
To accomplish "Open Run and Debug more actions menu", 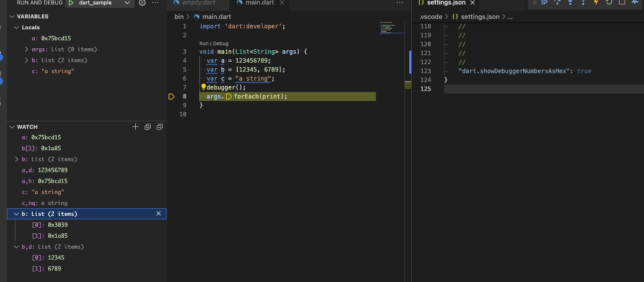I will 155,3.
